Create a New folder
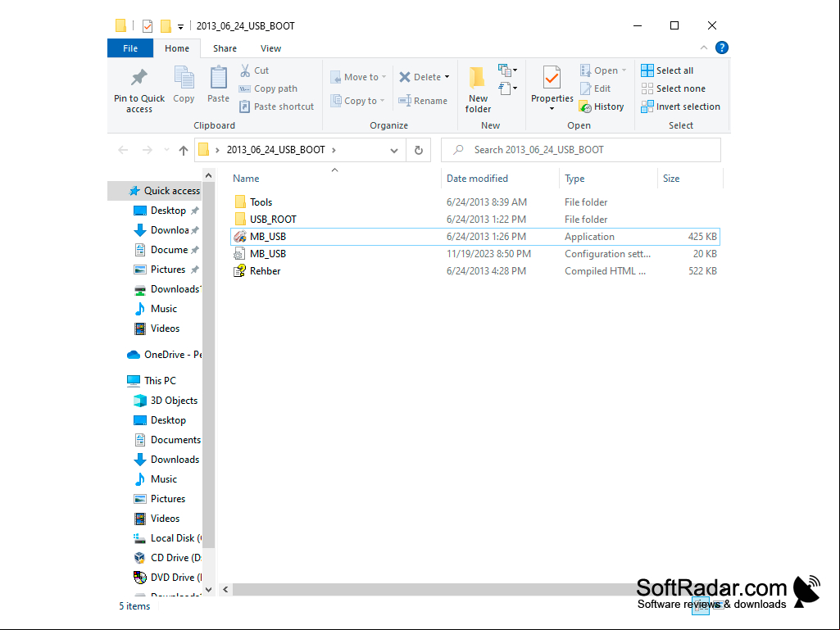The height and width of the screenshot is (630, 840). [478, 89]
